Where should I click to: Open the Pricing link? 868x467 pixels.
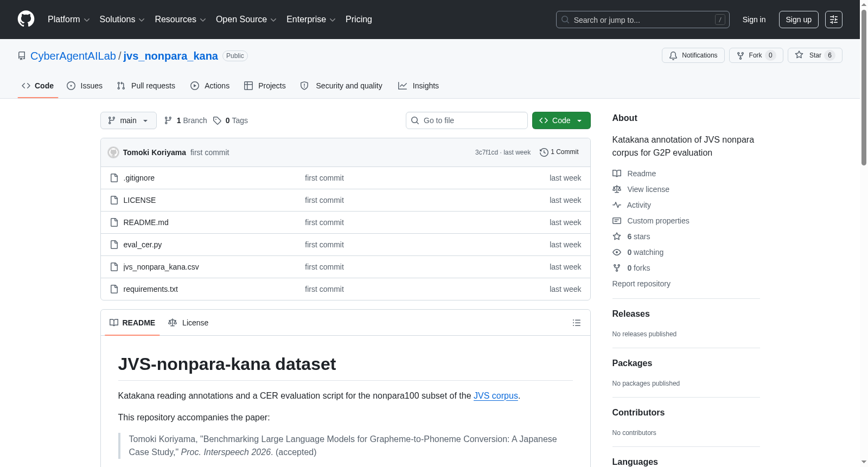tap(359, 20)
